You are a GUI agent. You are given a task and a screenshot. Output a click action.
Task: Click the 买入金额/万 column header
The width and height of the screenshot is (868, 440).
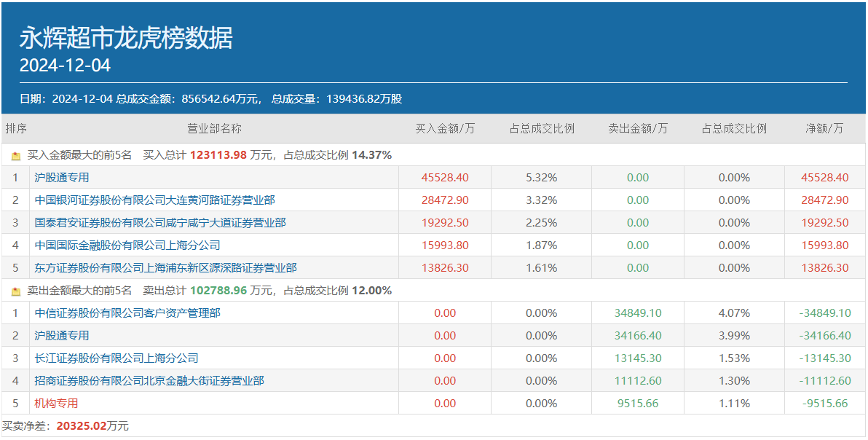tap(445, 129)
